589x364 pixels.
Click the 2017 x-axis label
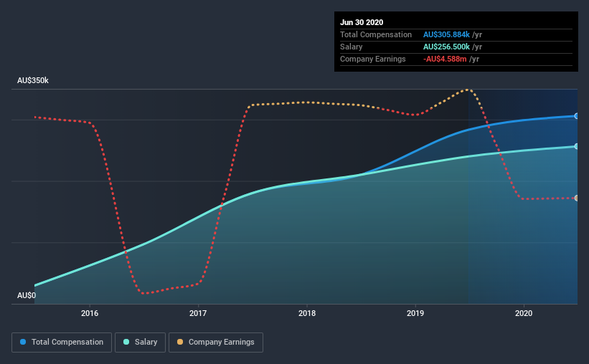pos(198,313)
